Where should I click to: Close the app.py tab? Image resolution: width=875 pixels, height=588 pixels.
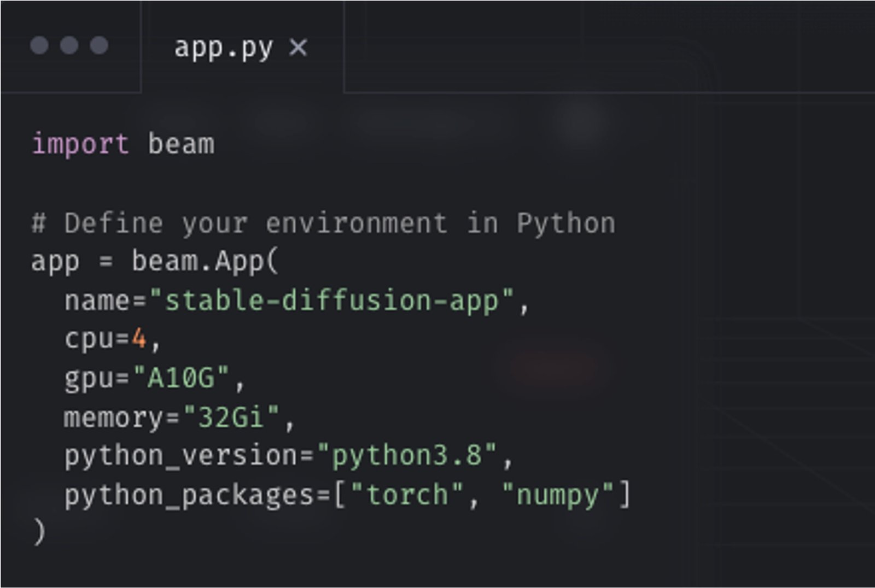(x=298, y=48)
